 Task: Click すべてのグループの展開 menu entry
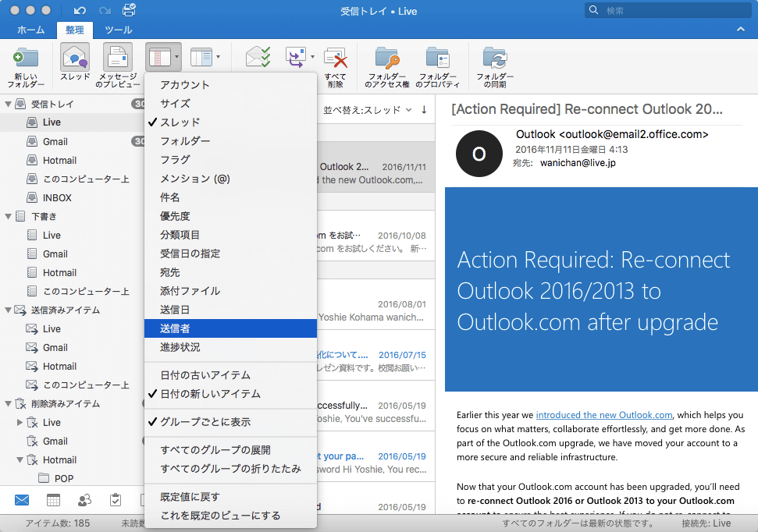(x=230, y=450)
